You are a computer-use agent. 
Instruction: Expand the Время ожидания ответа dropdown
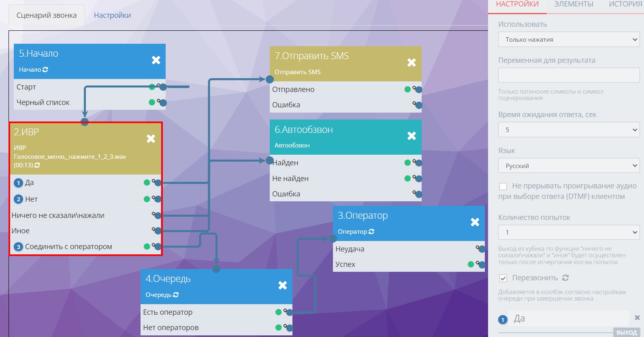pyautogui.click(x=569, y=130)
